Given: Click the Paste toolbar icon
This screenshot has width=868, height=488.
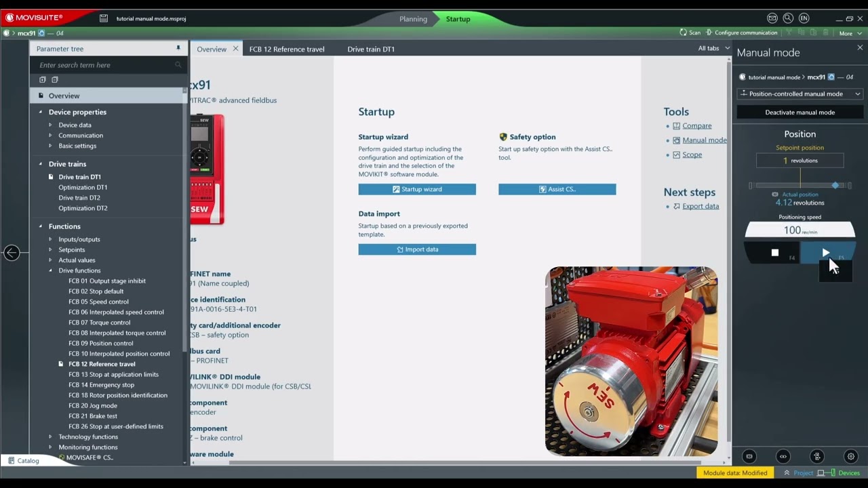Looking at the screenshot, I should [813, 33].
